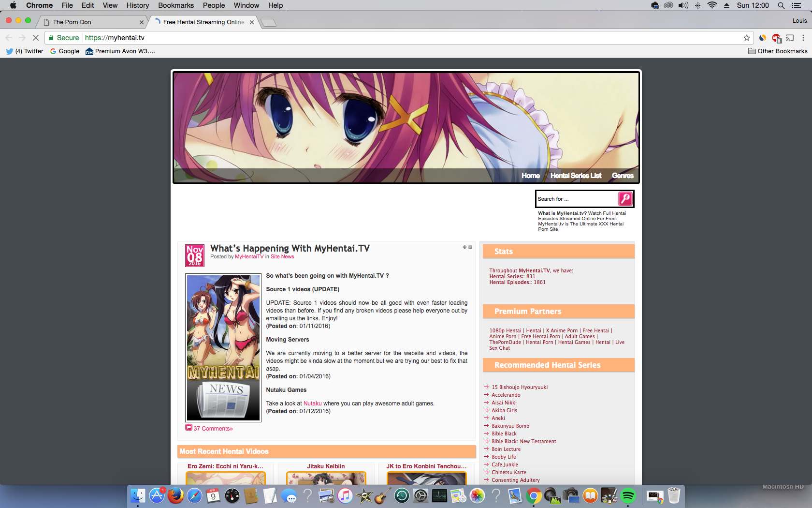Open iBooks from the Dock

point(590,495)
